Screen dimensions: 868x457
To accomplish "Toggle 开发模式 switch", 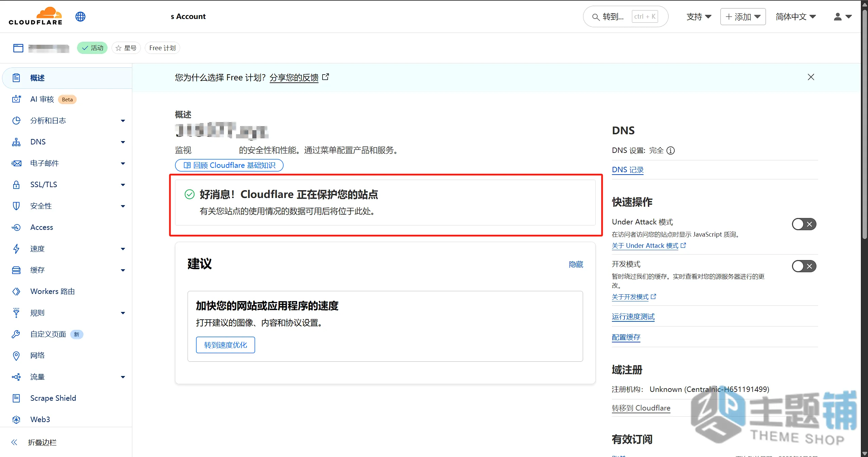I will pos(804,266).
